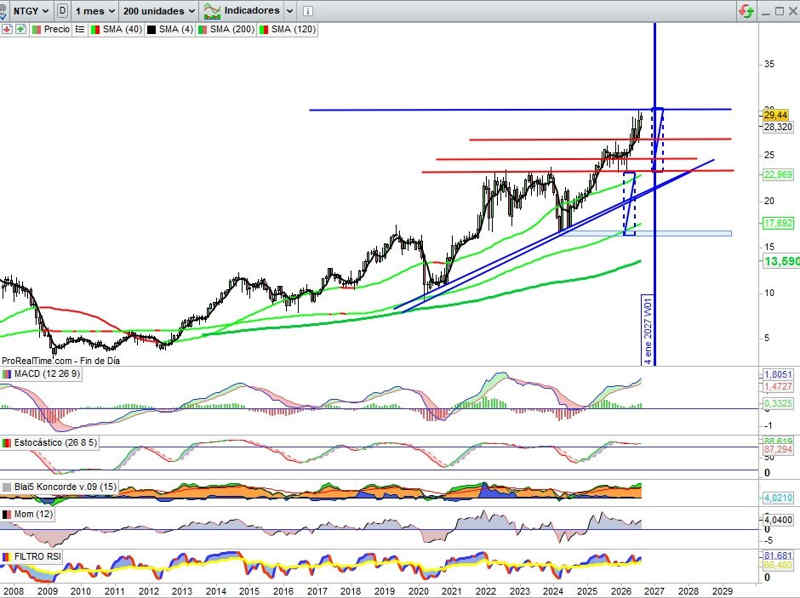800x598 pixels.
Task: Click the Indicadores chart icon
Action: [x=212, y=11]
